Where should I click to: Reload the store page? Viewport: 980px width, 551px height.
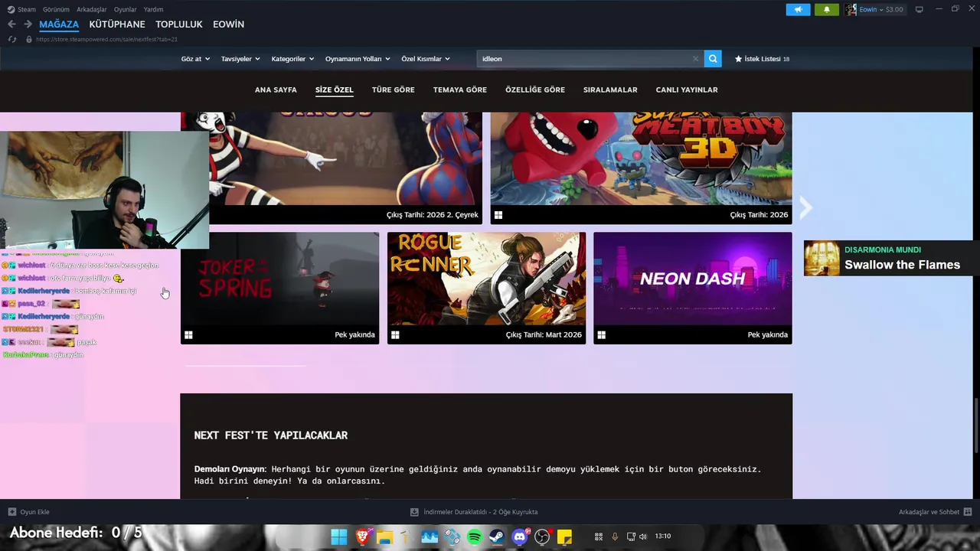pos(12,39)
